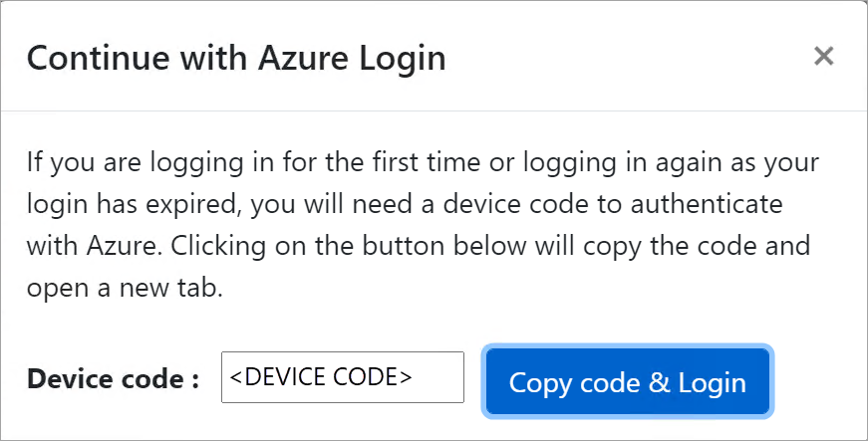Hit the X in the dialog header
Image resolution: width=868 pixels, height=441 pixels.
[x=823, y=57]
